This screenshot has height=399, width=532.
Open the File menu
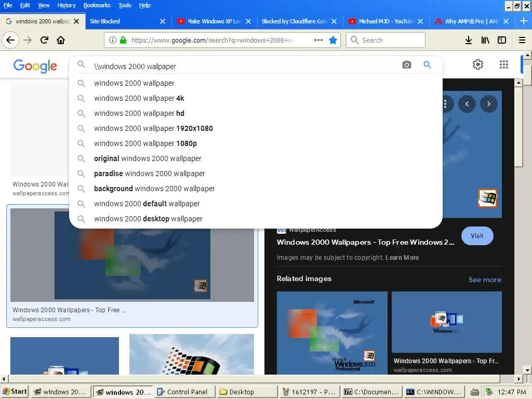click(x=8, y=5)
